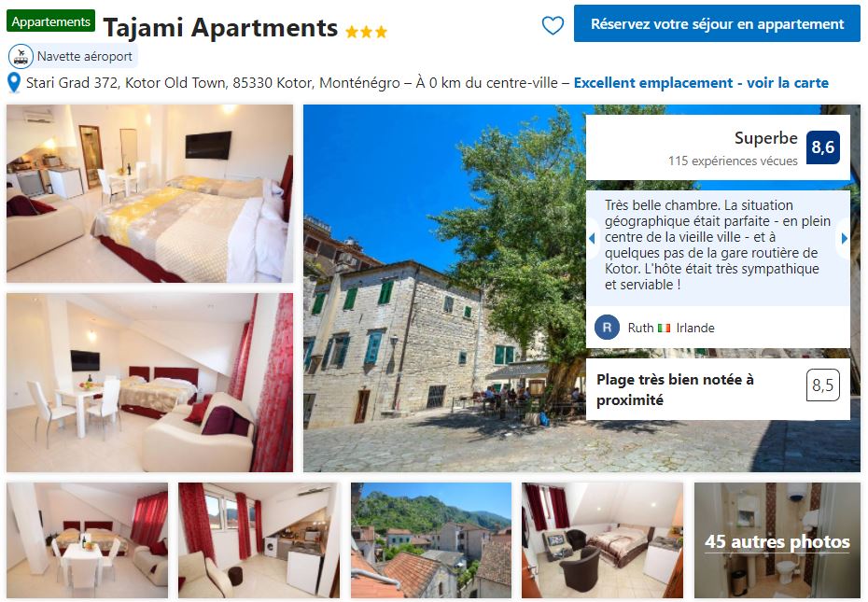Click the three-star rating icons

click(367, 32)
